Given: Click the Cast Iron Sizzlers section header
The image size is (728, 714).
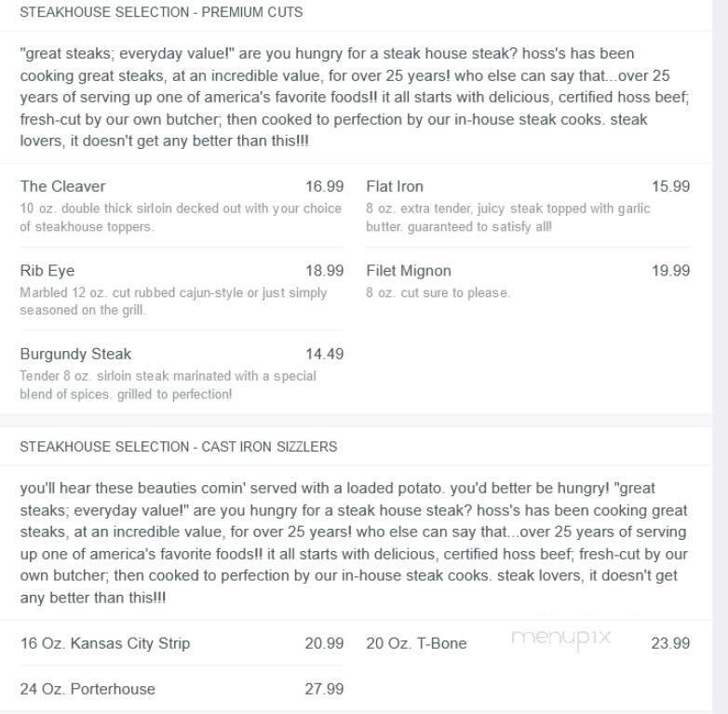Looking at the screenshot, I should [179, 447].
